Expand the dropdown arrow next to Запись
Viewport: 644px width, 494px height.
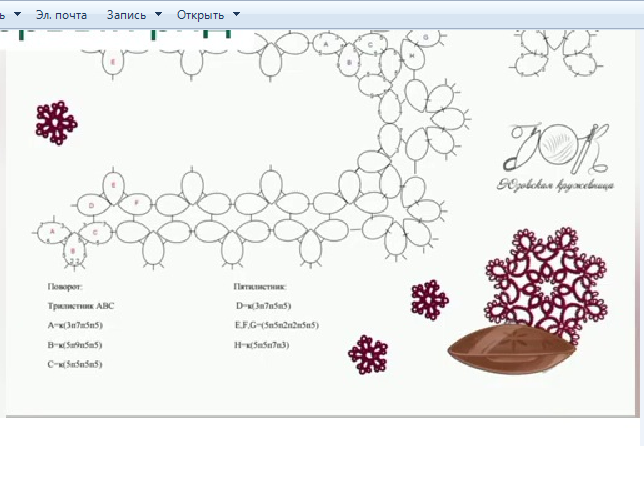[x=158, y=14]
